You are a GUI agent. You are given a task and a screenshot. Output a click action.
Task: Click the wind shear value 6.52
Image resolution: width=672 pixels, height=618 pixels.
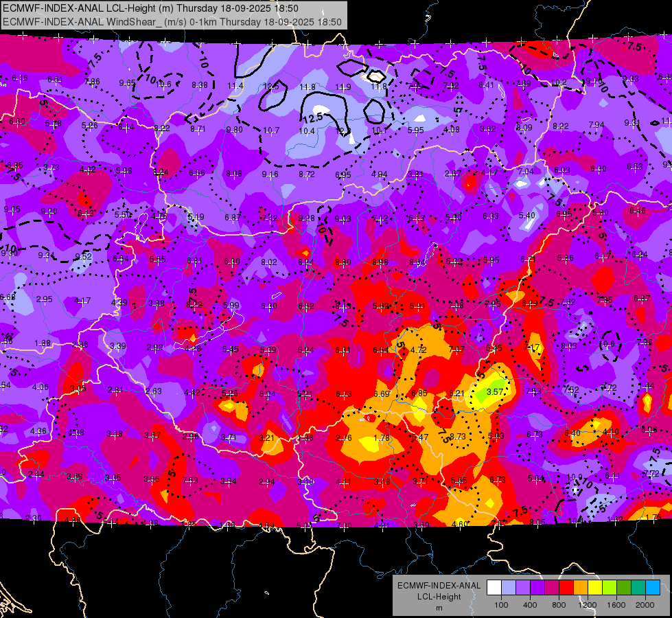[x=306, y=306]
